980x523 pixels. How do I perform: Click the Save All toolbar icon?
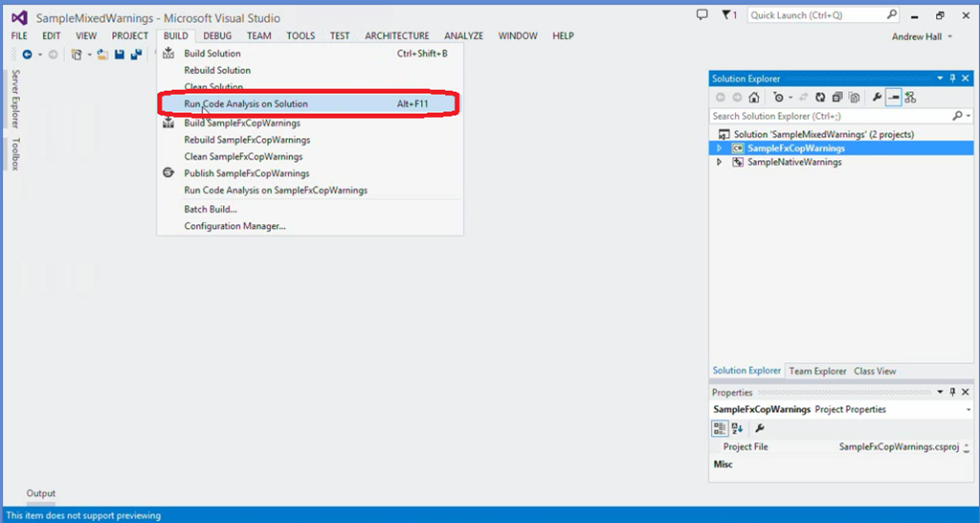[136, 55]
